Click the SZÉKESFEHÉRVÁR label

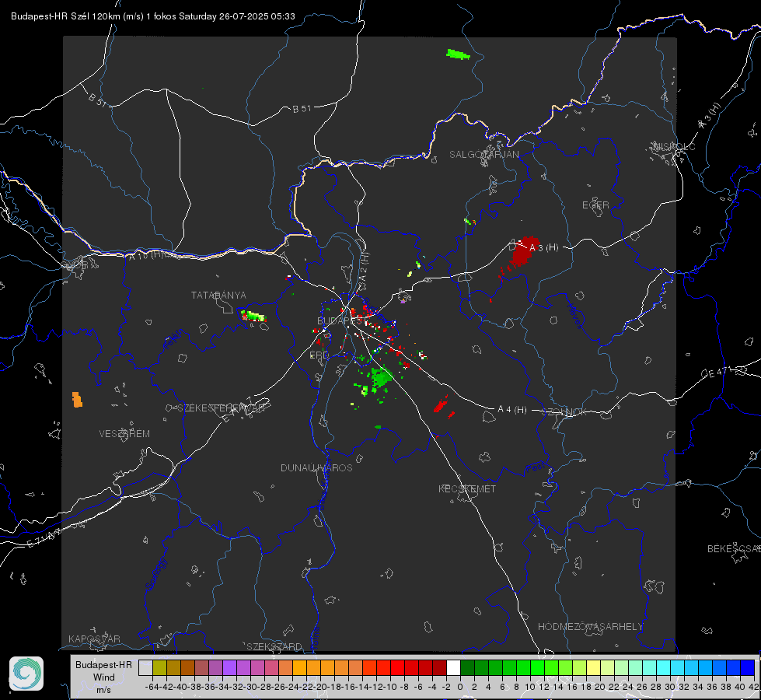(222, 408)
